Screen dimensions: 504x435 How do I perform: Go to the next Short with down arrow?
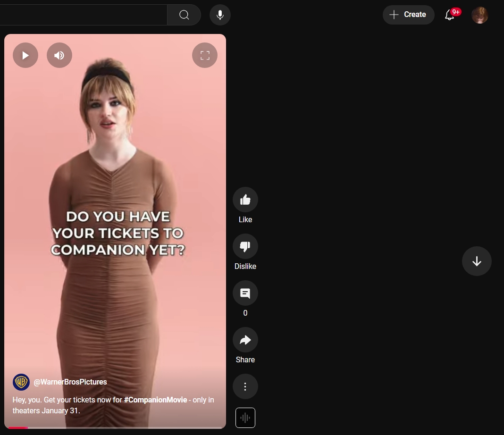click(477, 261)
